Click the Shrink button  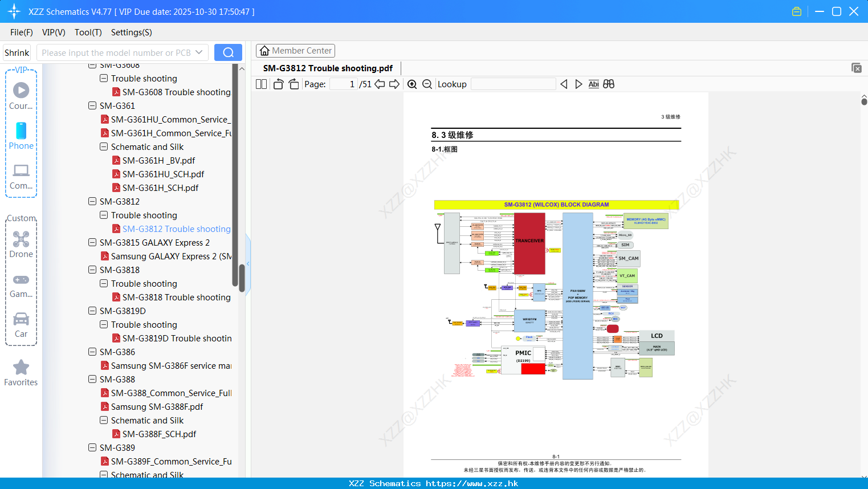point(17,52)
